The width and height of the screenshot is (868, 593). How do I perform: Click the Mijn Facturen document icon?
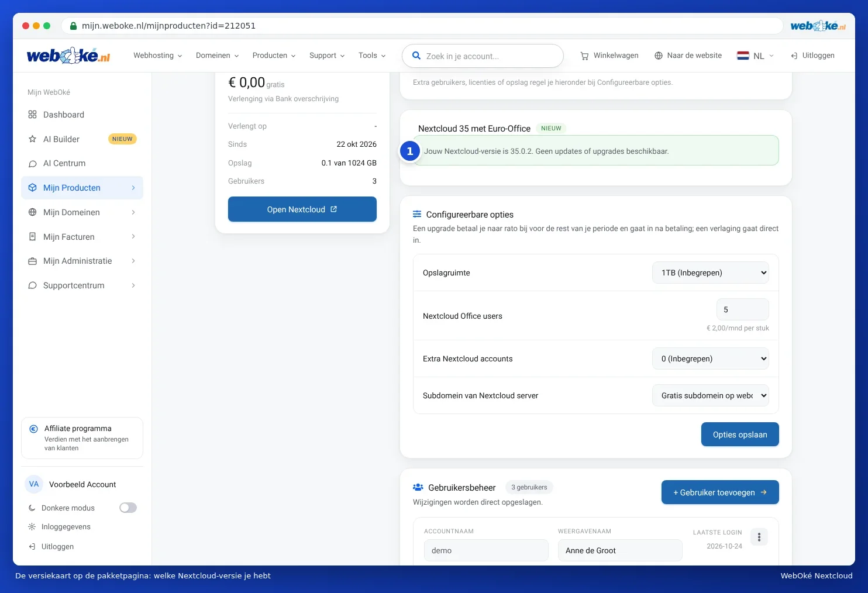pyautogui.click(x=33, y=237)
